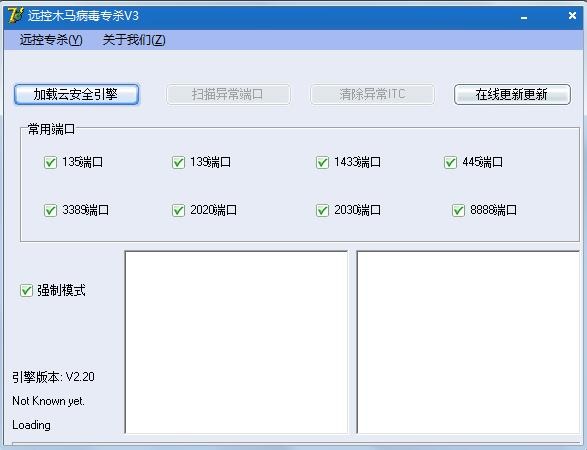Toggle the 1433端口 checkbox
Image resolution: width=587 pixels, height=450 pixels.
(x=322, y=162)
